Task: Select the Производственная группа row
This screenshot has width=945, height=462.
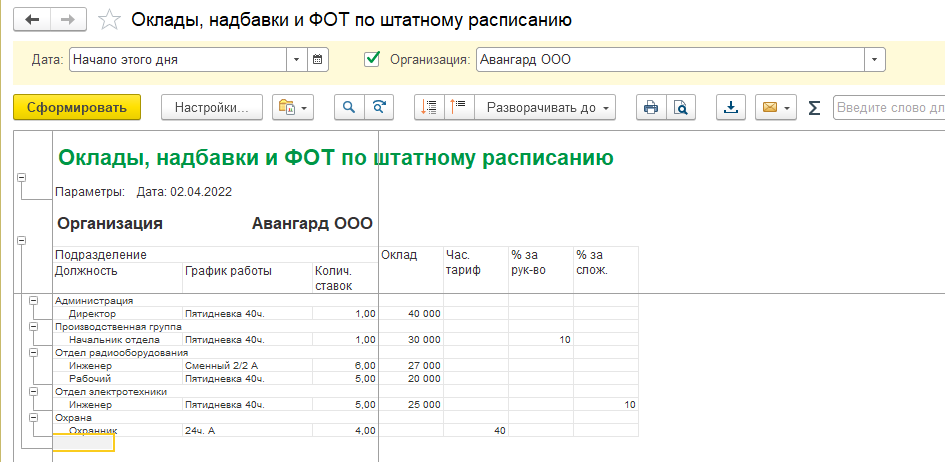Action: [x=215, y=326]
